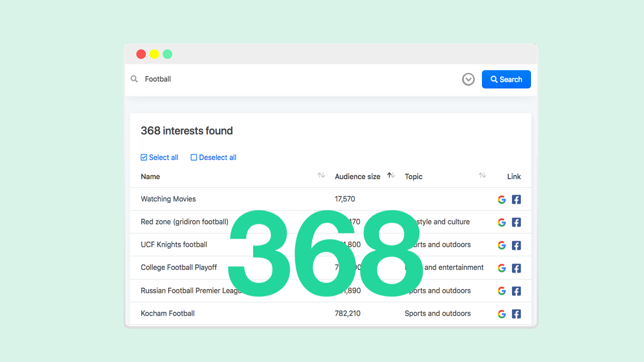The image size is (644, 362).
Task: Select the Kocham Football row name
Action: [168, 313]
